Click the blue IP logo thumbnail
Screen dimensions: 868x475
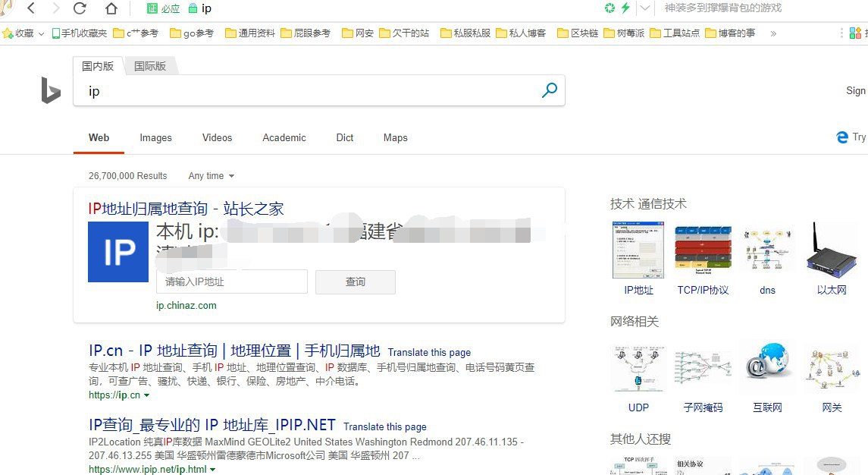click(118, 252)
